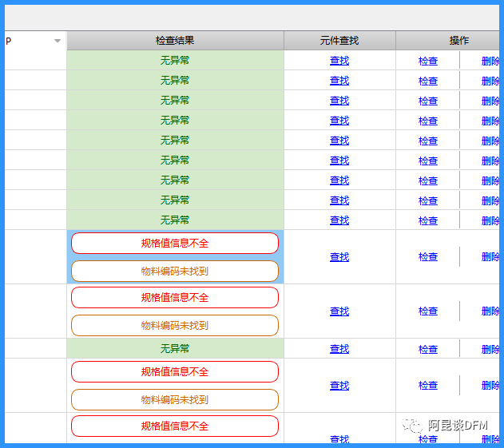
Task: Click the 检查结果 column header
Action: [175, 41]
